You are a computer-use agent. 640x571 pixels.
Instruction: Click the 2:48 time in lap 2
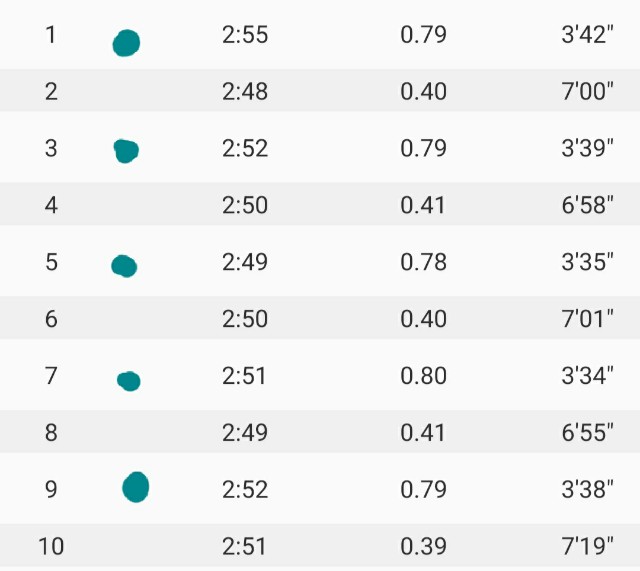point(245,91)
